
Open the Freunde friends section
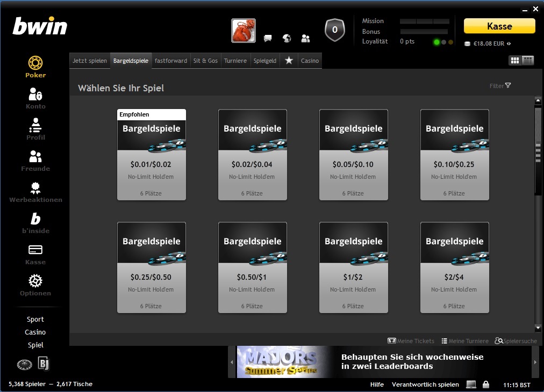point(35,161)
